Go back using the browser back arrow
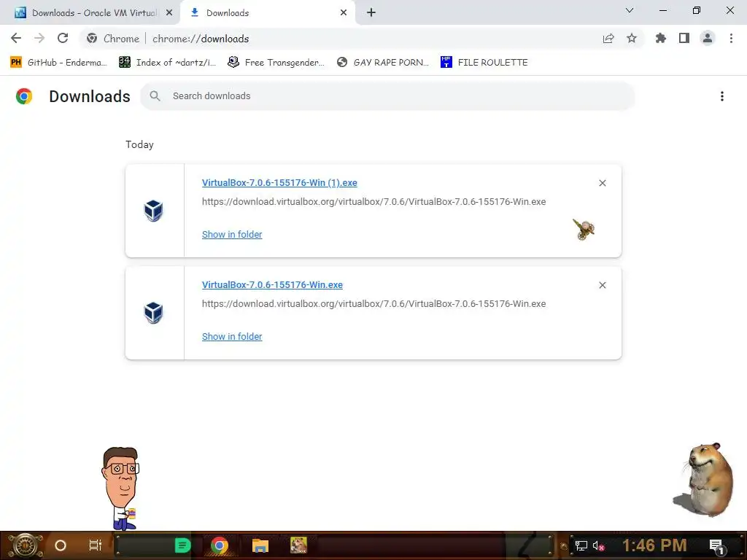The width and height of the screenshot is (747, 560). pyautogui.click(x=16, y=38)
